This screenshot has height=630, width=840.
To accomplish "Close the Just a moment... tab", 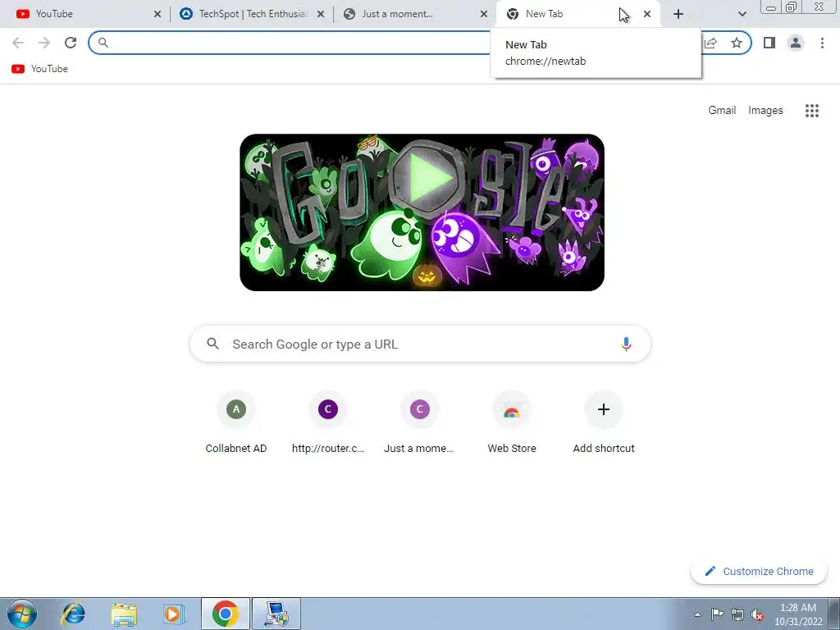I will [484, 14].
